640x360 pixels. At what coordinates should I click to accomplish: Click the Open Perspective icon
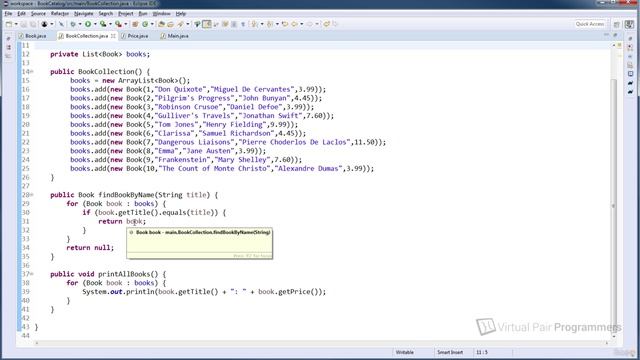tap(617, 24)
